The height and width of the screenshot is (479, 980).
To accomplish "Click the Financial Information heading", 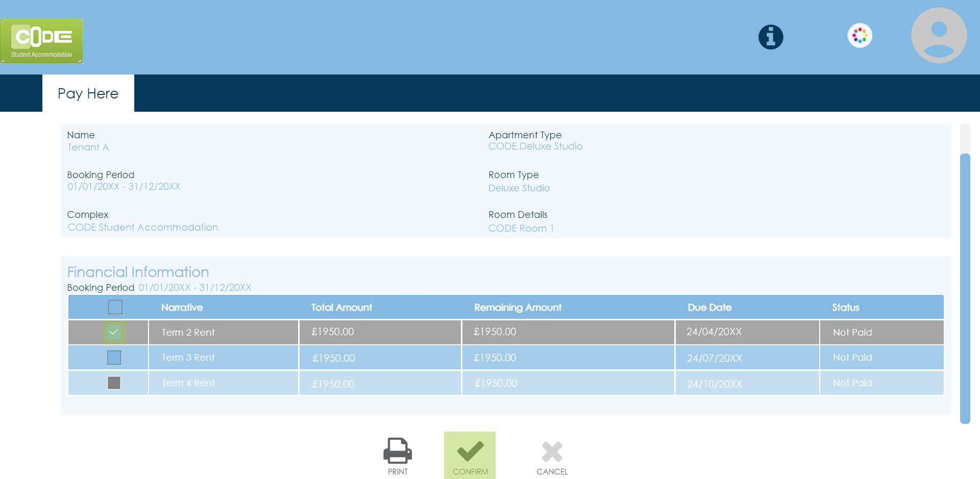I will 138,272.
